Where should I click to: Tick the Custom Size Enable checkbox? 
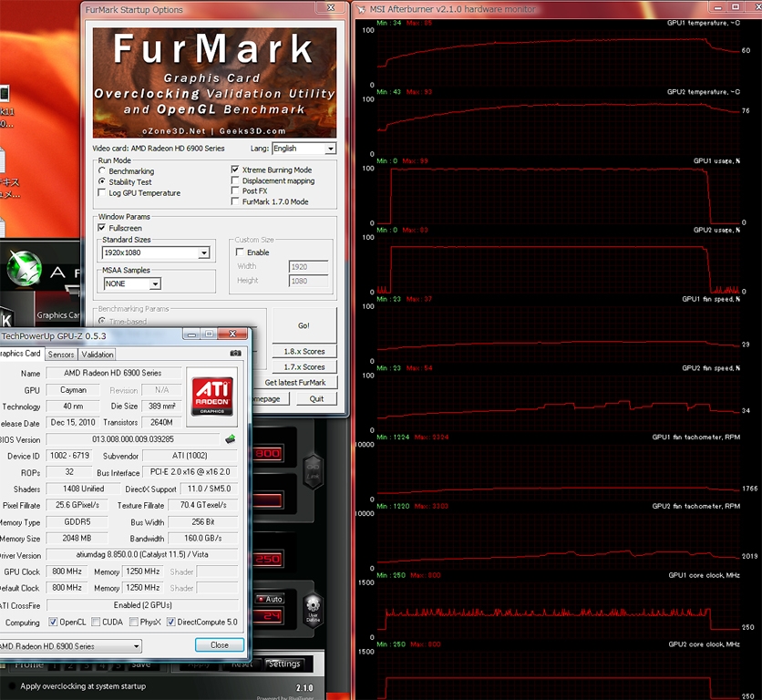coord(240,252)
